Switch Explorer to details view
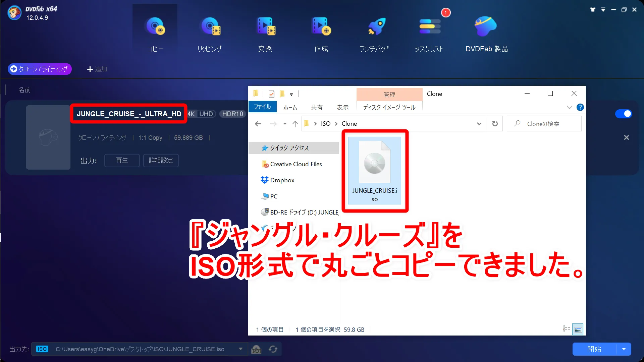644x362 pixels. [x=566, y=329]
